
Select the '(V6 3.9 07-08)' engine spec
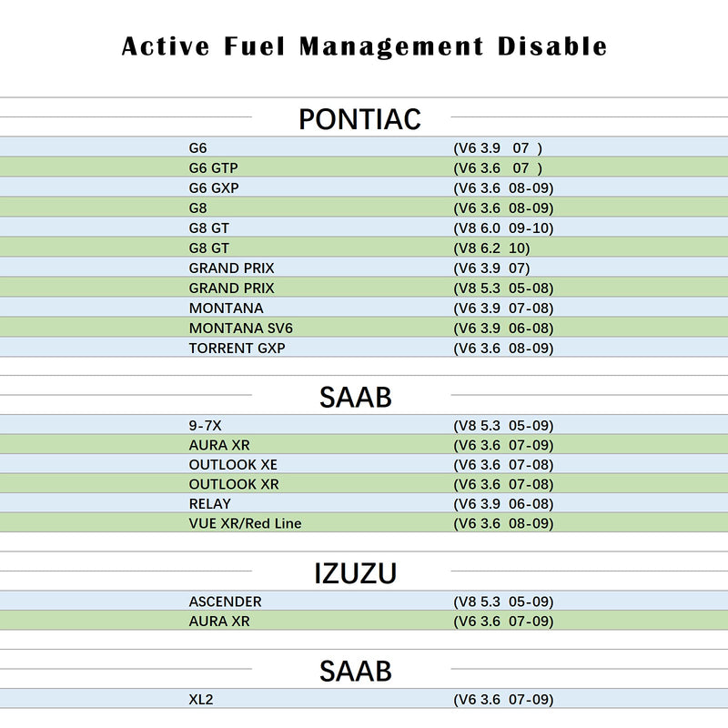(x=503, y=308)
